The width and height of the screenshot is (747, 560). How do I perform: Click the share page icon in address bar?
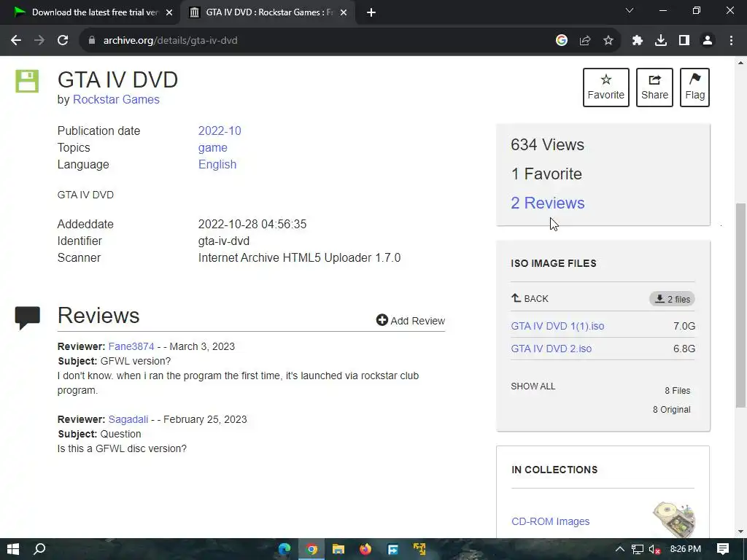(x=585, y=41)
